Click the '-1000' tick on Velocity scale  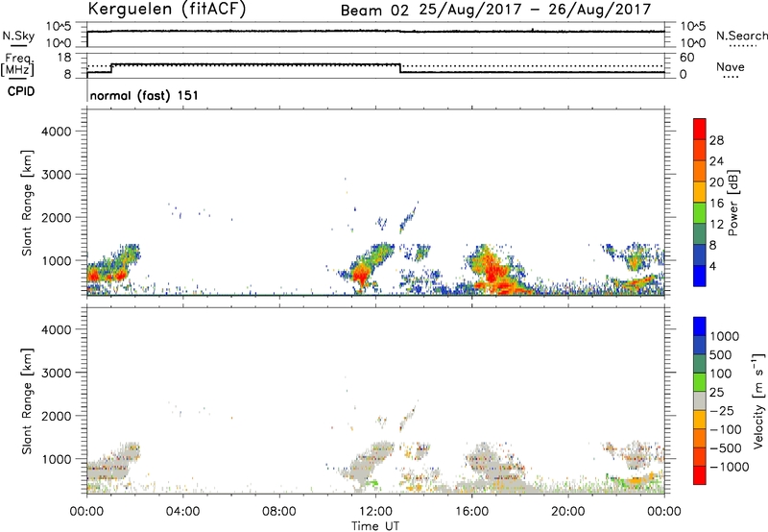[730, 467]
